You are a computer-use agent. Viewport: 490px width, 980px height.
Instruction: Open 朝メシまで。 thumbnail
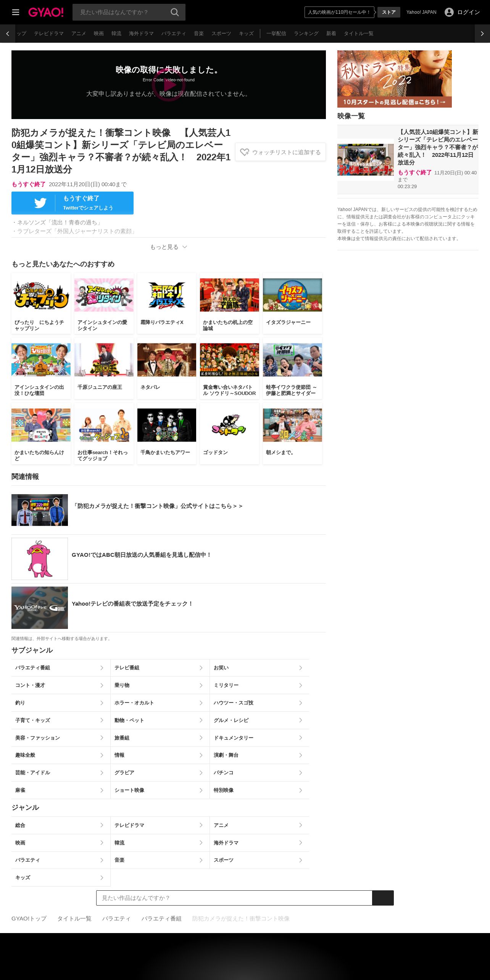[292, 425]
